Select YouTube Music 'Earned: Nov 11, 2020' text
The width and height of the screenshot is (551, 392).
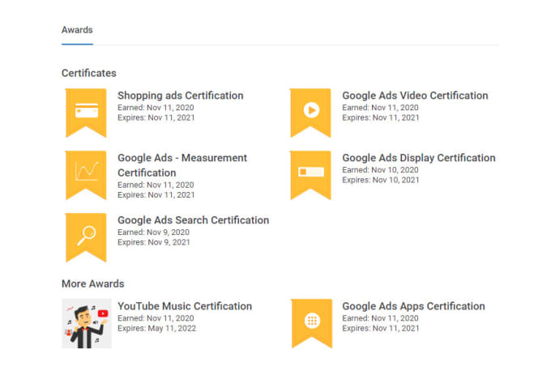[156, 318]
